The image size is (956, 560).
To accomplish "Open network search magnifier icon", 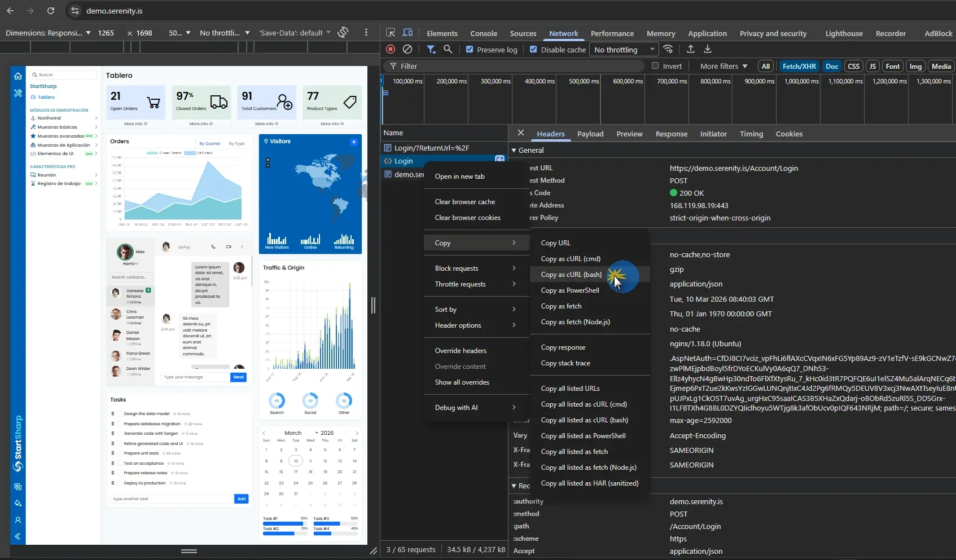I will (448, 50).
